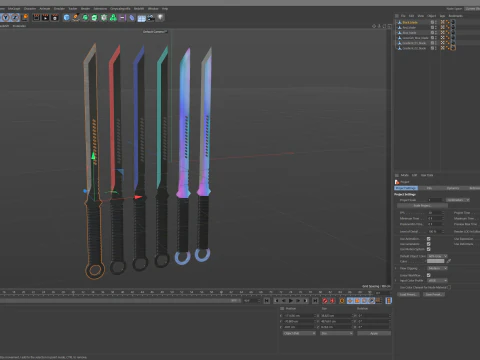
Task: Click the Attribute Manager hamburger icon
Action: [397, 175]
